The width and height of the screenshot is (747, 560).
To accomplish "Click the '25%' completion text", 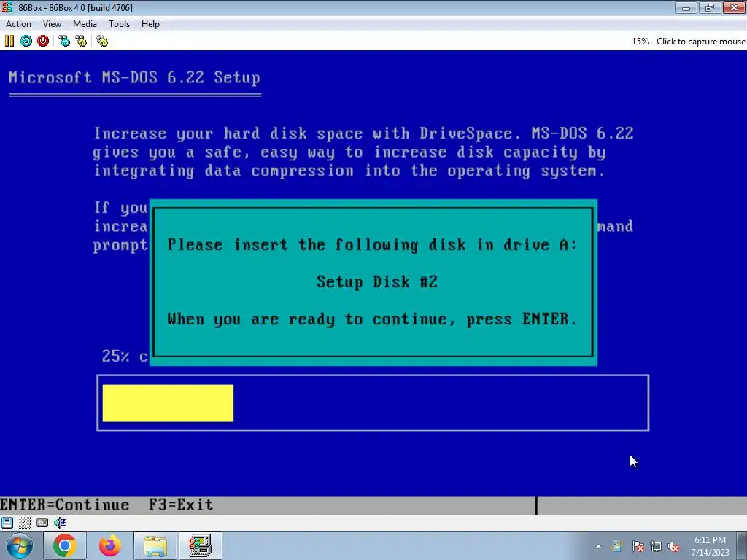I will click(x=115, y=356).
